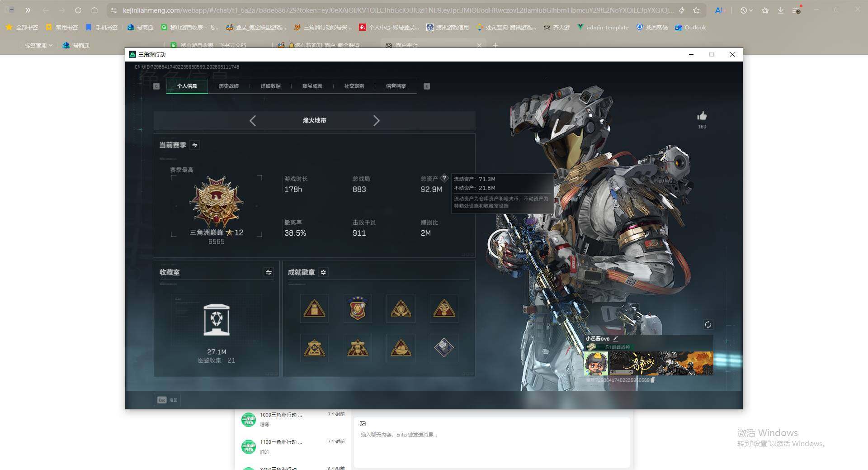868x470 pixels.
Task: Open the 1100三角洲行动 chat in browser
Action: tap(293, 446)
